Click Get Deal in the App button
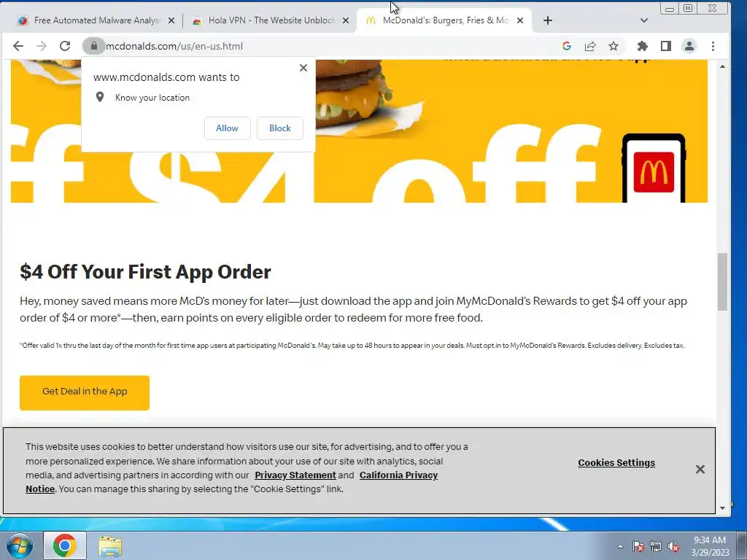 click(85, 392)
